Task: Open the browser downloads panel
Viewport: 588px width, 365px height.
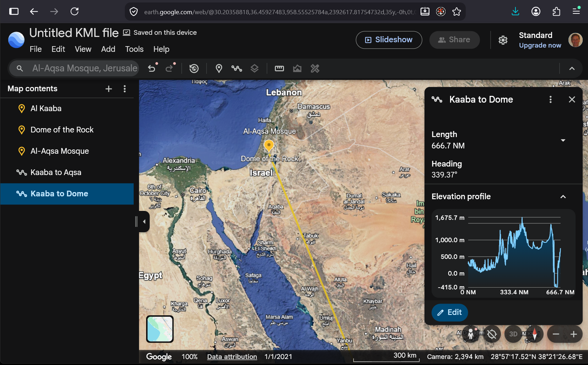Action: tap(515, 12)
